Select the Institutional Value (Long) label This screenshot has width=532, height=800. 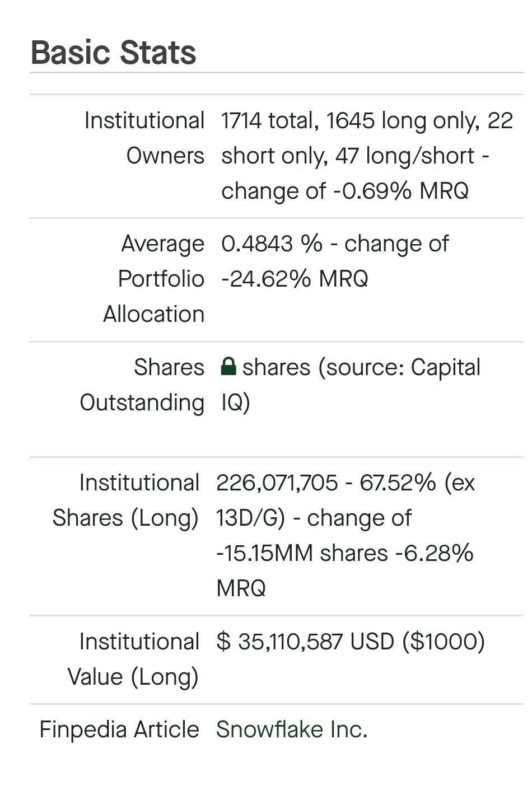[x=133, y=659]
